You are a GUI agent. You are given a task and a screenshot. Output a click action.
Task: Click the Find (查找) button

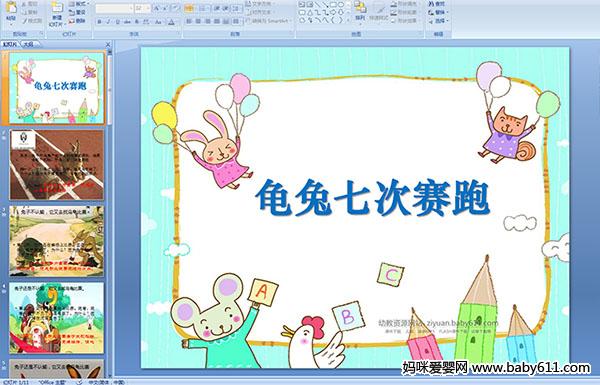point(437,4)
